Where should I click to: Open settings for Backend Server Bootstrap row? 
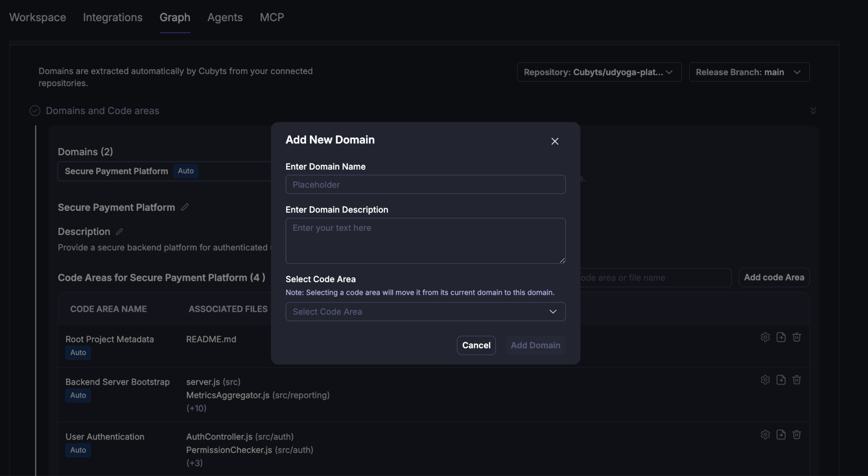pyautogui.click(x=765, y=380)
